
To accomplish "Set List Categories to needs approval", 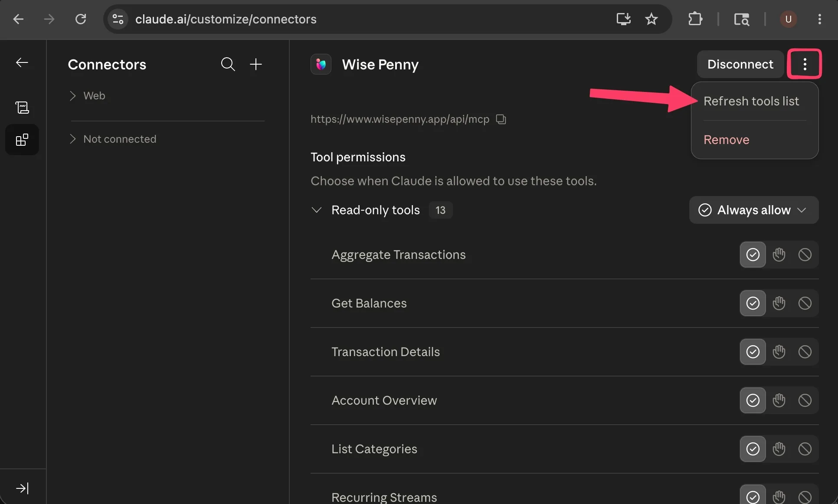I will pos(779,449).
